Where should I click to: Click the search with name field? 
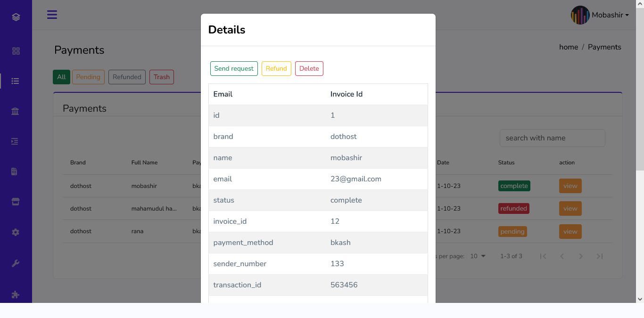click(552, 138)
